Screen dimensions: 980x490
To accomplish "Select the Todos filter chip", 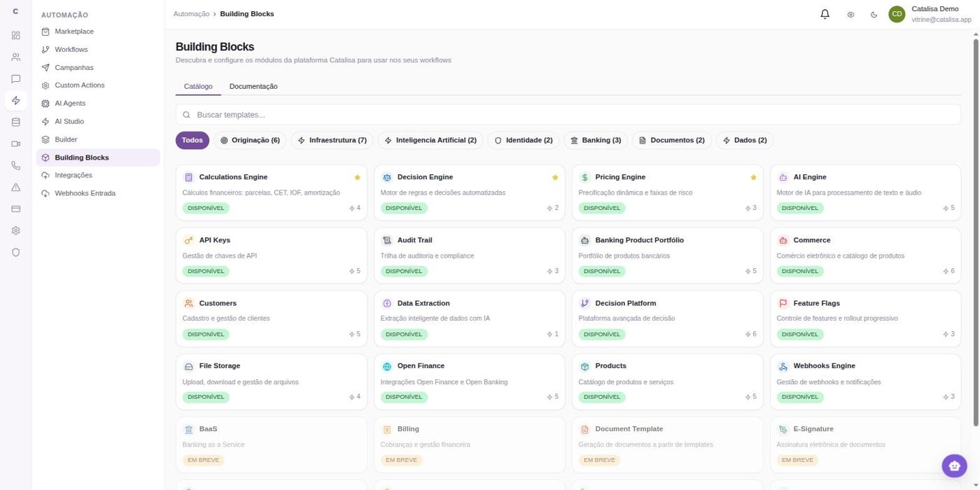I will click(192, 140).
